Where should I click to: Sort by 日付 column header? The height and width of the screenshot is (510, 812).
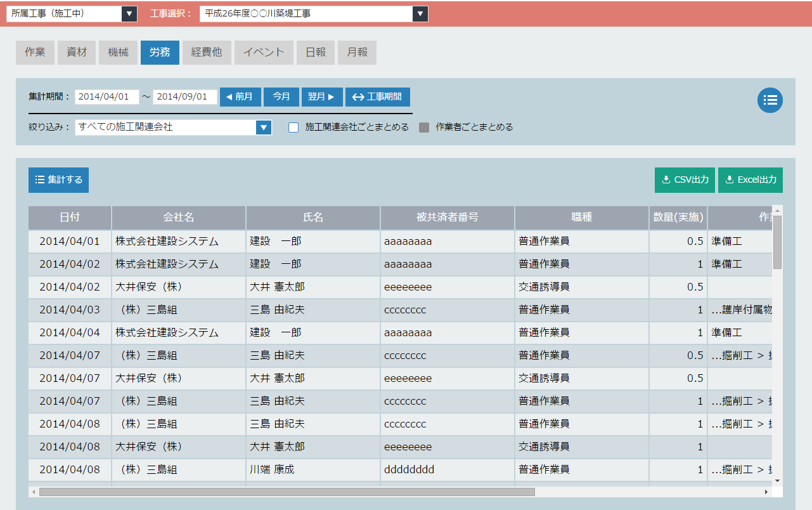coord(70,218)
